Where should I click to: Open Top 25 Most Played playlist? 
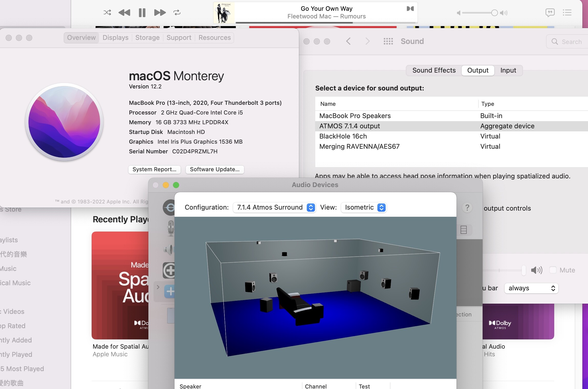22,369
